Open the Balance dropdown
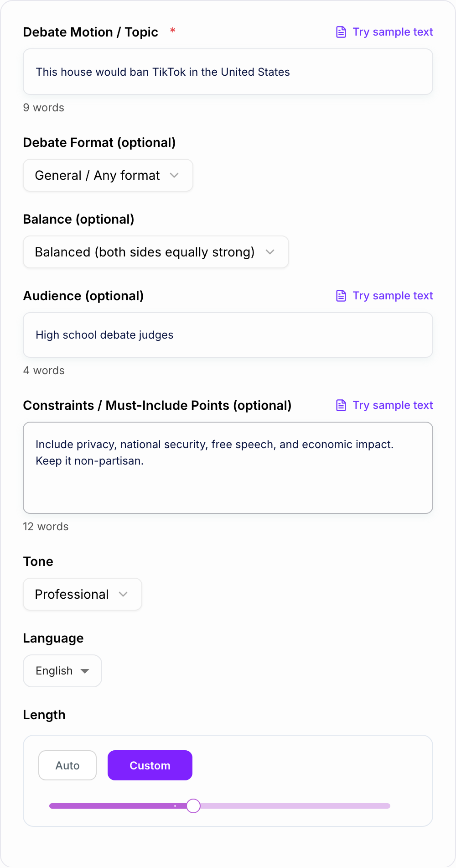The image size is (456, 868). coord(156,252)
